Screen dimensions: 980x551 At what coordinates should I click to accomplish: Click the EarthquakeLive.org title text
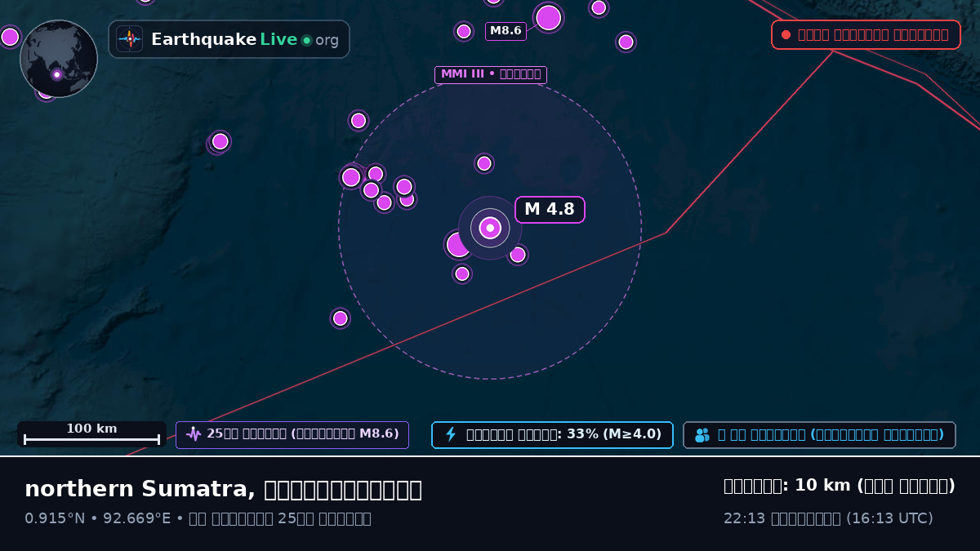pyautogui.click(x=245, y=39)
